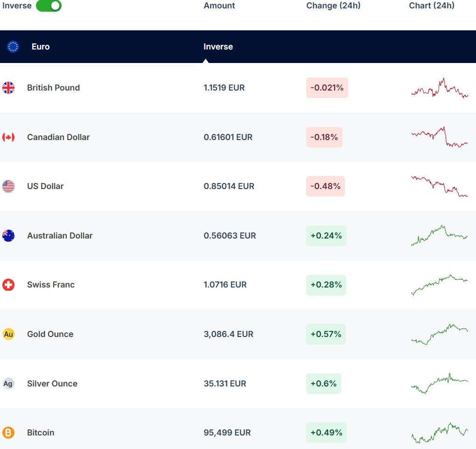Open the Swiss Franc currency link
This screenshot has width=476, height=449.
coord(51,285)
